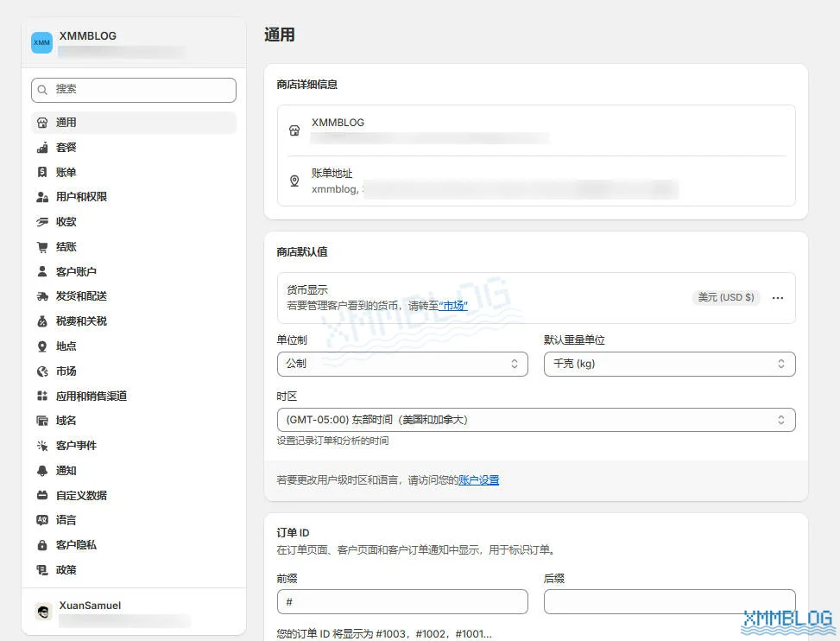840x641 pixels.
Task: Click the policy document icon beside 政策
Action: click(x=42, y=570)
